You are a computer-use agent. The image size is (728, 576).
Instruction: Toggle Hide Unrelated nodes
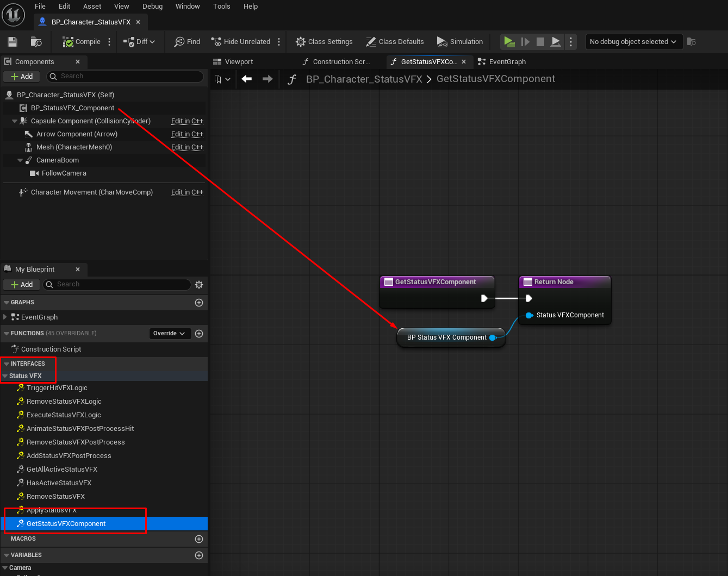[240, 42]
